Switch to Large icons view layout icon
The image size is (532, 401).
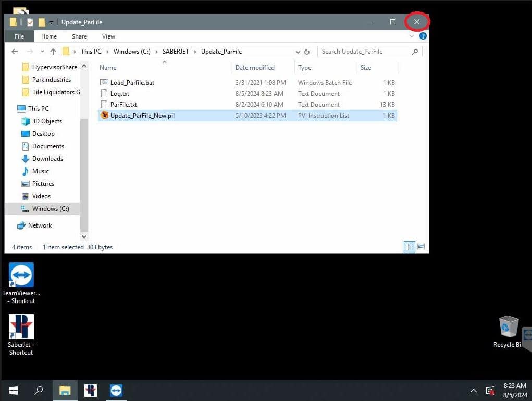click(420, 247)
